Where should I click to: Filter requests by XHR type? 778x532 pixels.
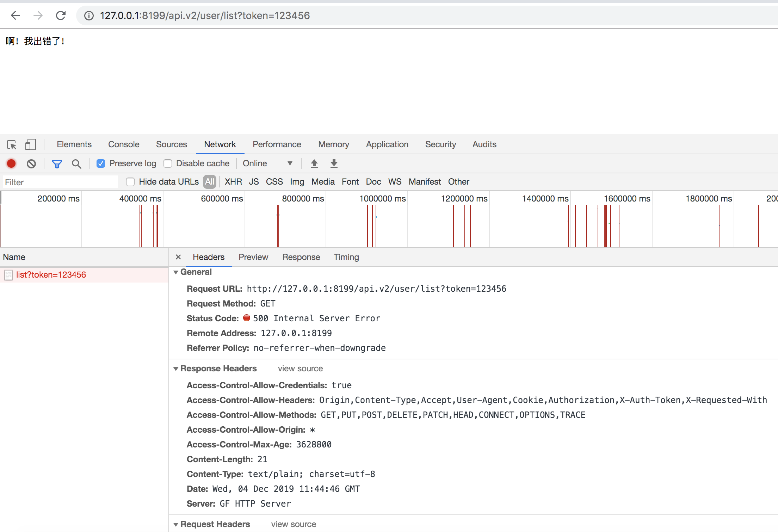pos(233,182)
